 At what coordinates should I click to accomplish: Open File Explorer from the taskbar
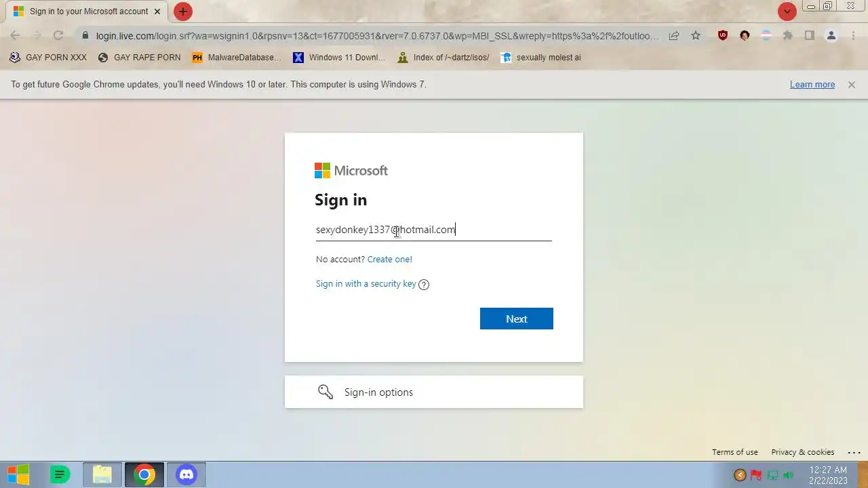pos(102,474)
